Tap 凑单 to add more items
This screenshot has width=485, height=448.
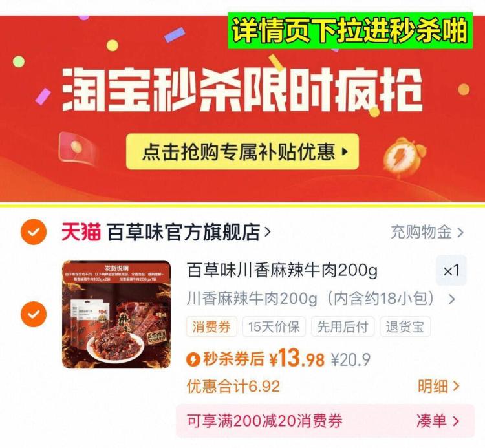[438, 421]
